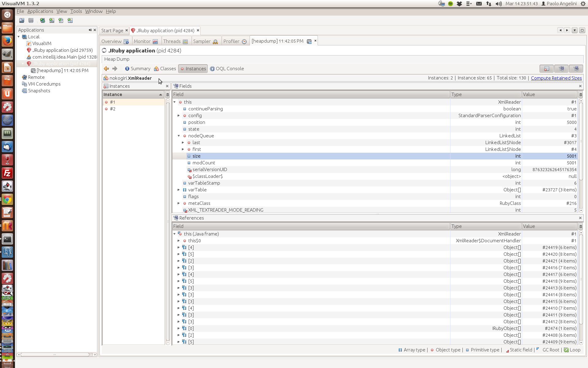The height and width of the screenshot is (368, 588).
Task: Sort by the Instance column header
Action: 133,94
